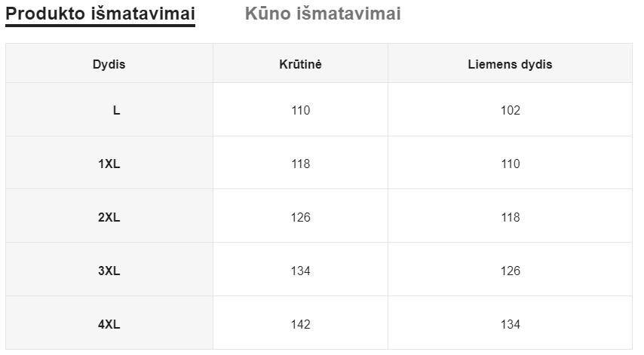Viewport: 644px width, 355px height.
Task: Open the Produkto išmatavimai tab
Action: point(100,14)
